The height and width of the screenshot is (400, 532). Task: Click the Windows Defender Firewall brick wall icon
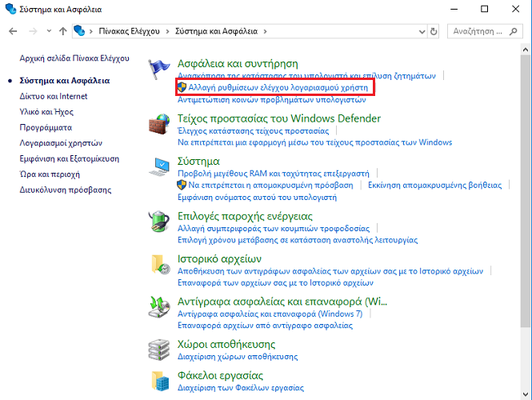[158, 124]
